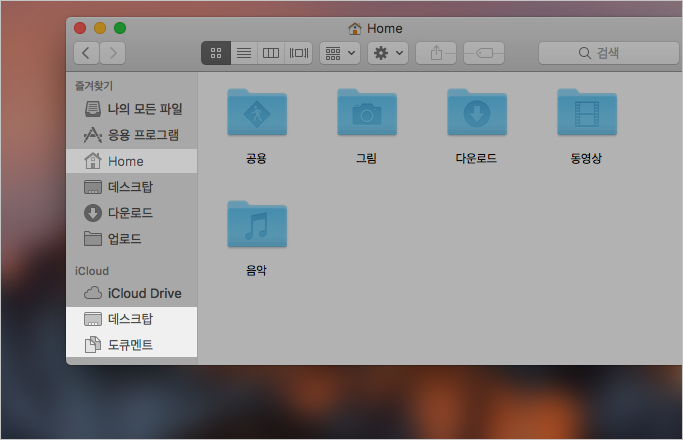
Task: Select 나의 모든 파일 in the sidebar
Action: point(132,108)
